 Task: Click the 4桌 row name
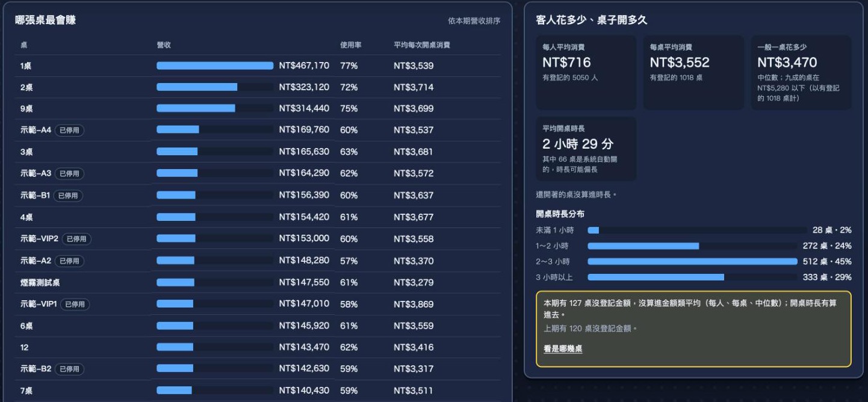pyautogui.click(x=26, y=217)
